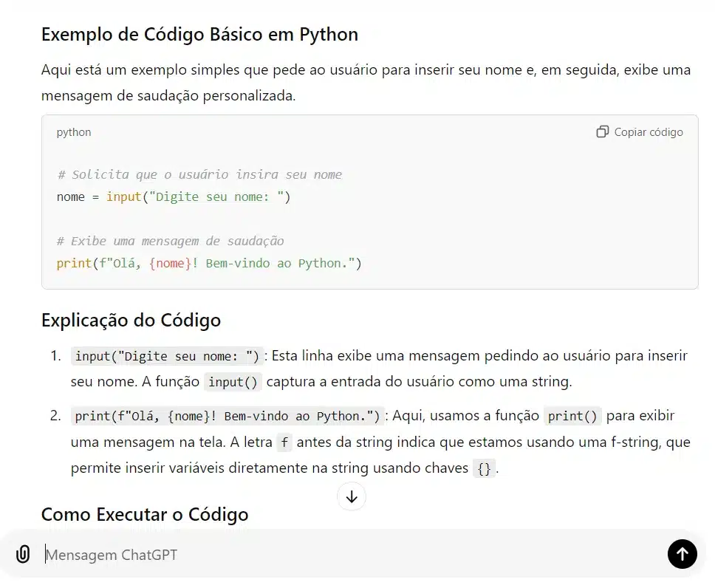This screenshot has height=588, width=715.
Task: Click the heading Como Executar o Código
Action: [145, 514]
